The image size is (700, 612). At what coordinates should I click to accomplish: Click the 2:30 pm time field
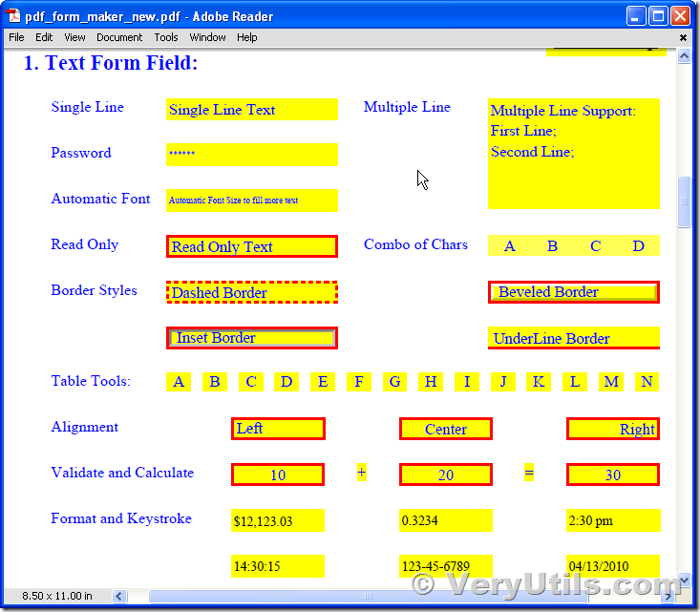(613, 520)
